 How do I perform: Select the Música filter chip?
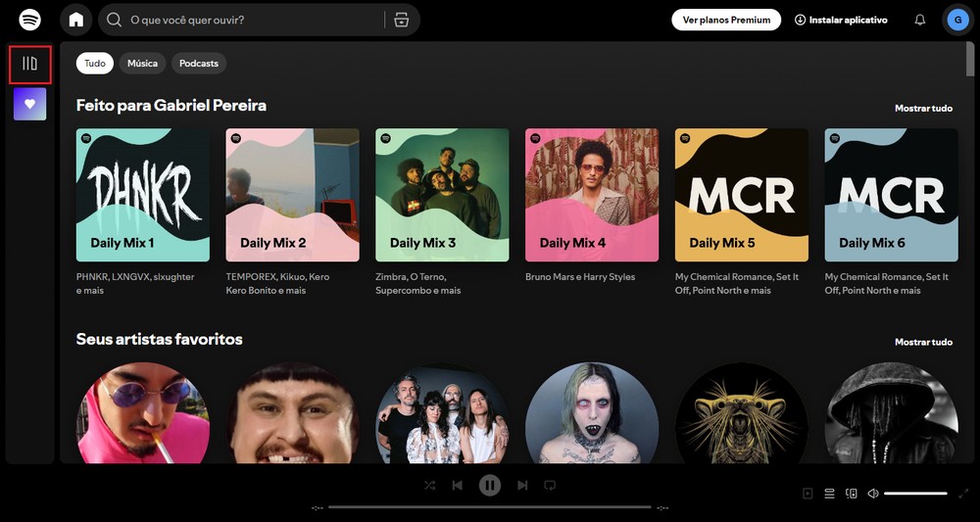[x=142, y=63]
